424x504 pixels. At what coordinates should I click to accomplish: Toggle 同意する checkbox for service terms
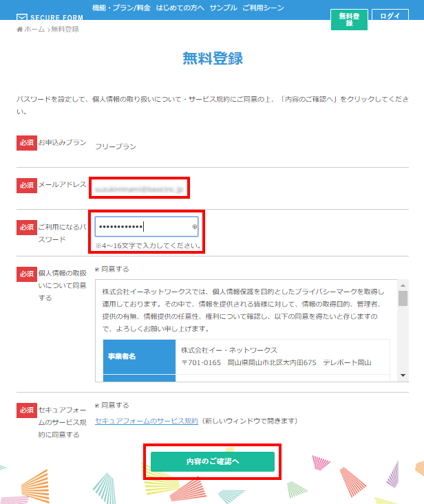click(98, 406)
